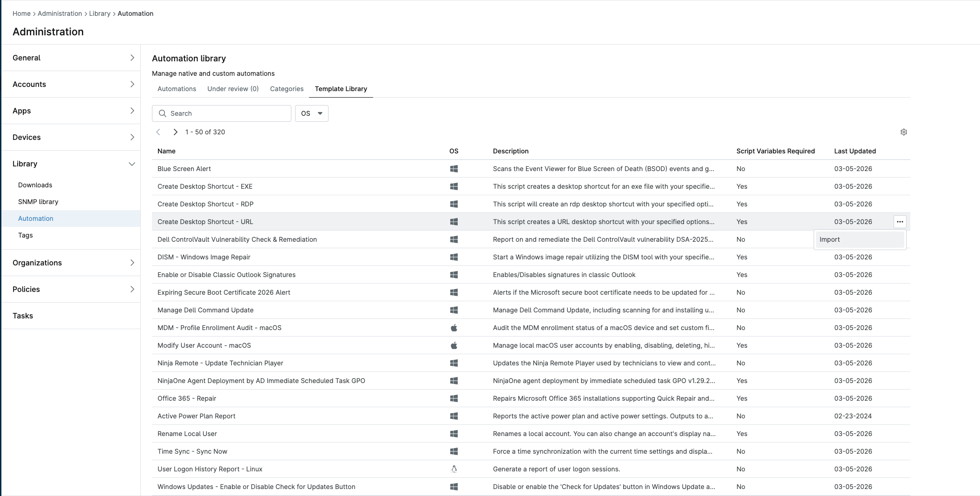Switch to Automations tab
Screen dimensions: 980x496
point(177,89)
